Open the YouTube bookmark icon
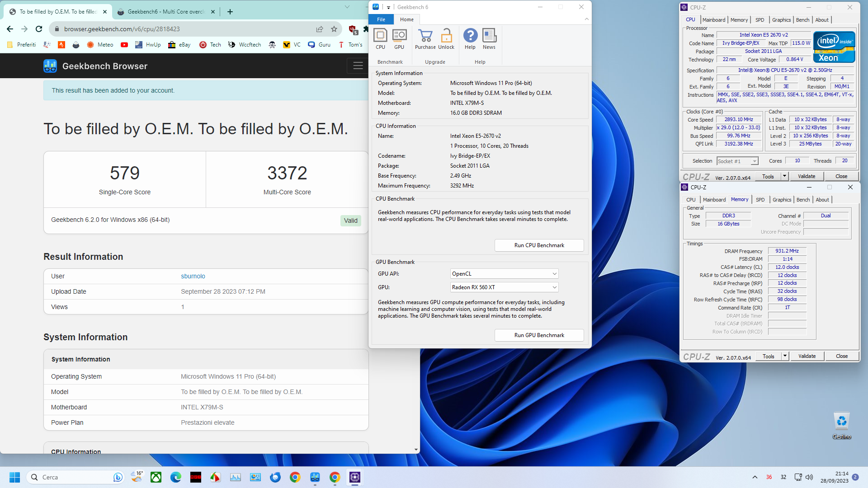The image size is (868, 488). pyautogui.click(x=124, y=45)
